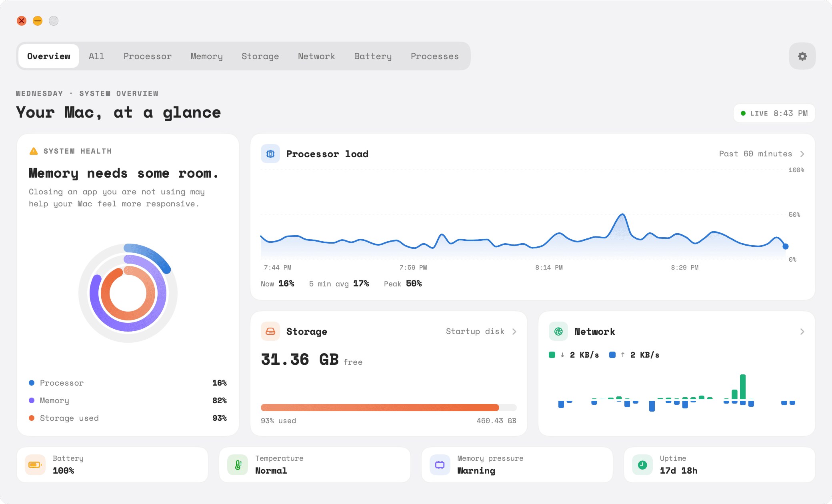
Task: Click the green download legend square
Action: pos(552,355)
